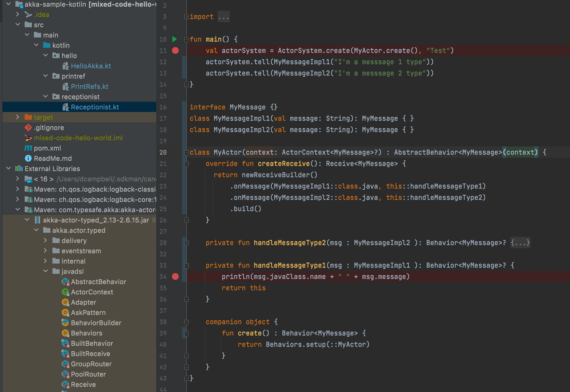
Task: Select the Behaviors object in javadsl
Action: click(x=86, y=333)
